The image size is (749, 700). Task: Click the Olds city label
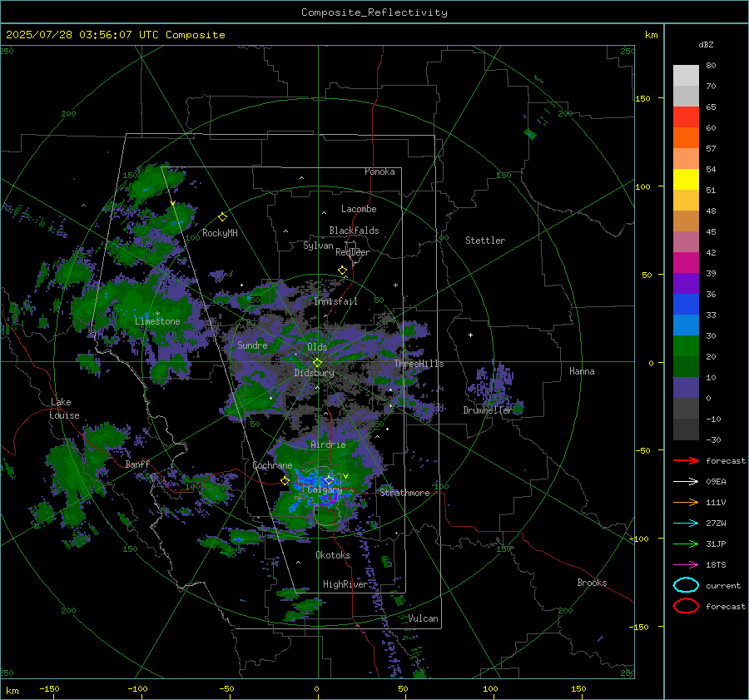click(x=317, y=347)
